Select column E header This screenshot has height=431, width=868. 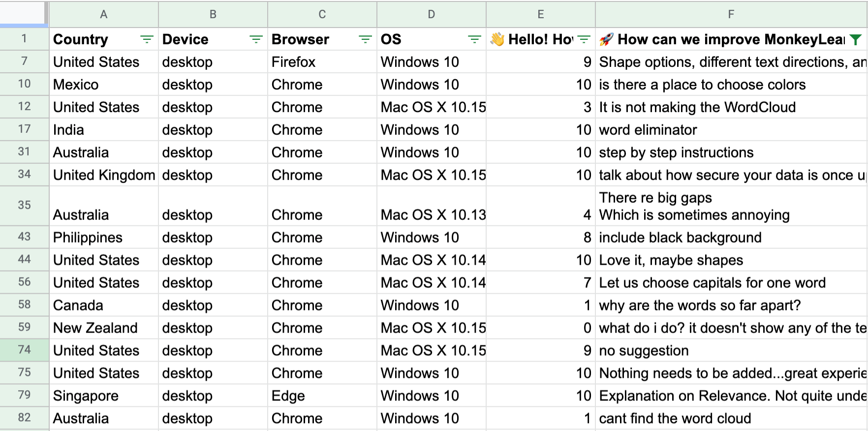[541, 14]
